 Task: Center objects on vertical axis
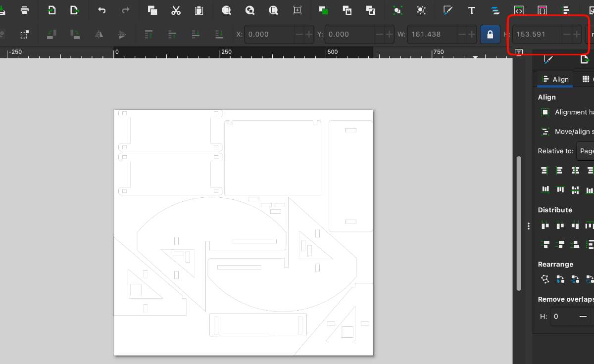(x=575, y=170)
